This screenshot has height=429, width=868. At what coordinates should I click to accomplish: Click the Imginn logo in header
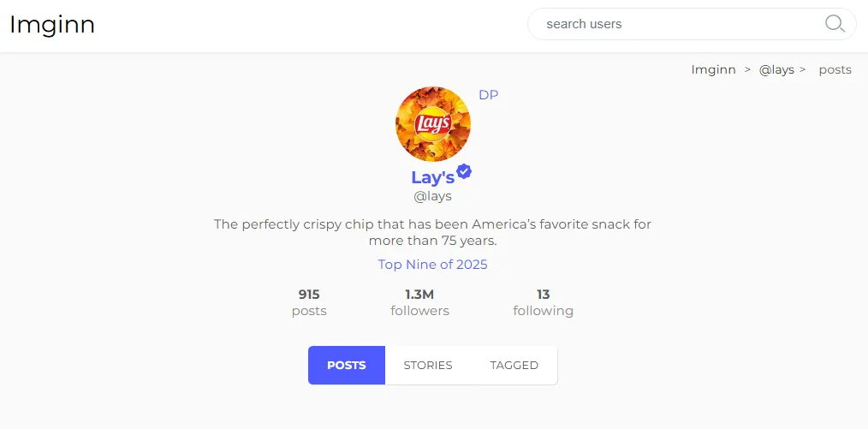point(52,24)
